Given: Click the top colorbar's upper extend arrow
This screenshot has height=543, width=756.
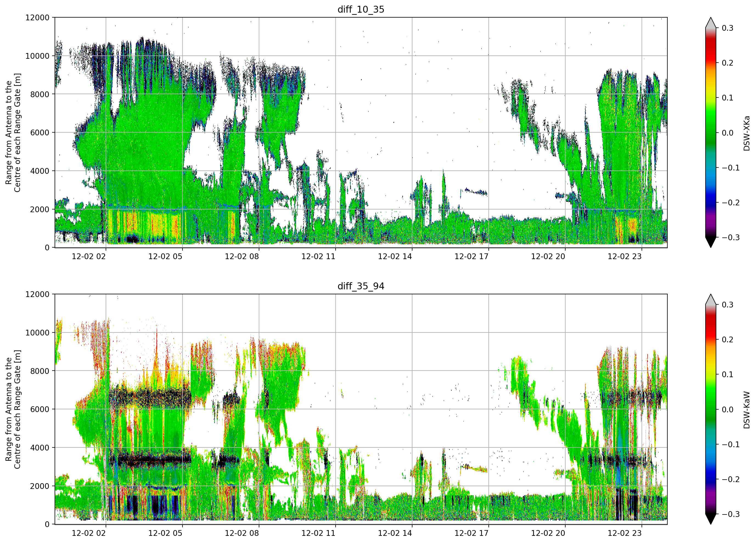Looking at the screenshot, I should 711,23.
